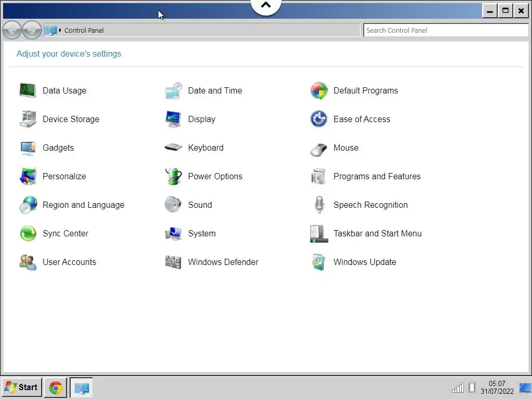This screenshot has height=399, width=532.
Task: Click the Control Panel icon in address bar
Action: coord(51,30)
